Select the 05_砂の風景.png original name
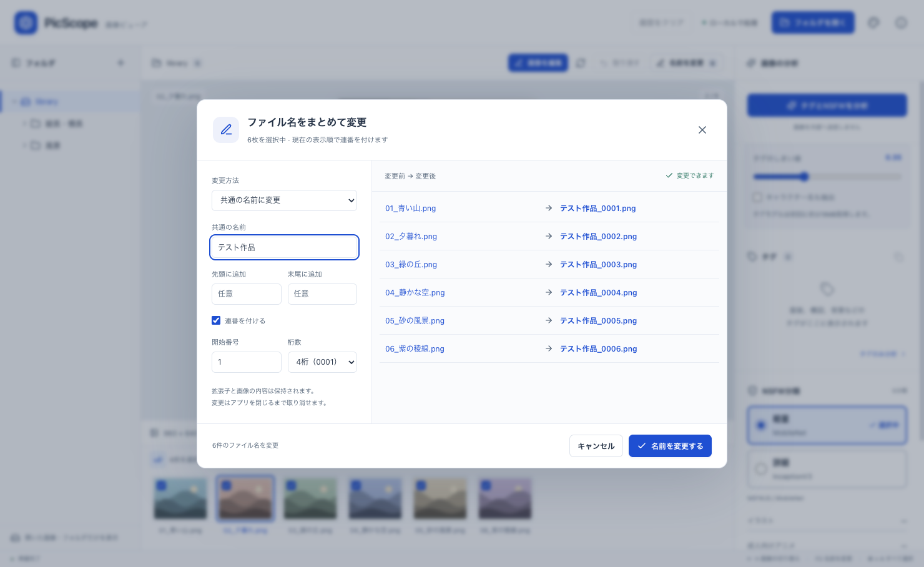Viewport: 924px width, 567px height. pos(415,321)
